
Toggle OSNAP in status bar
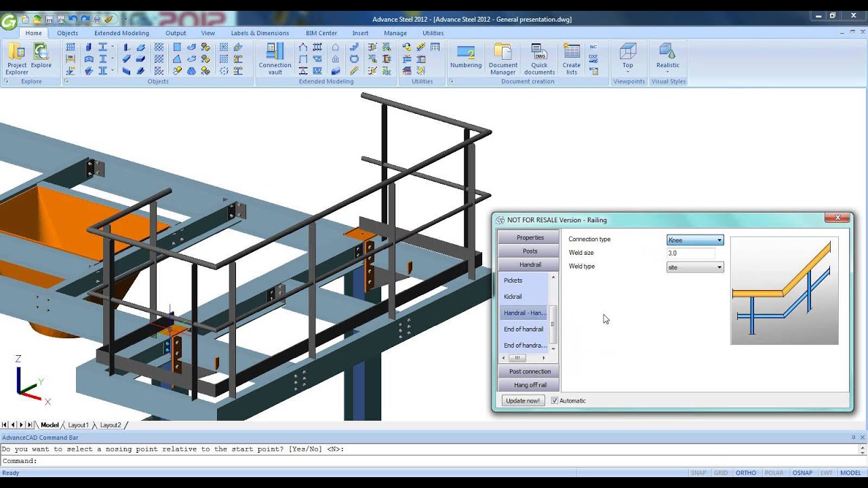coord(803,473)
